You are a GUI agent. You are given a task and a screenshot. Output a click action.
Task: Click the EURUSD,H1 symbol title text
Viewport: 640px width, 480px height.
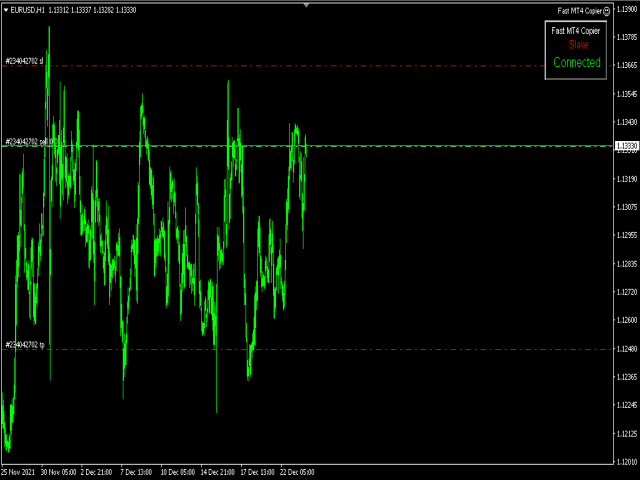[x=27, y=10]
